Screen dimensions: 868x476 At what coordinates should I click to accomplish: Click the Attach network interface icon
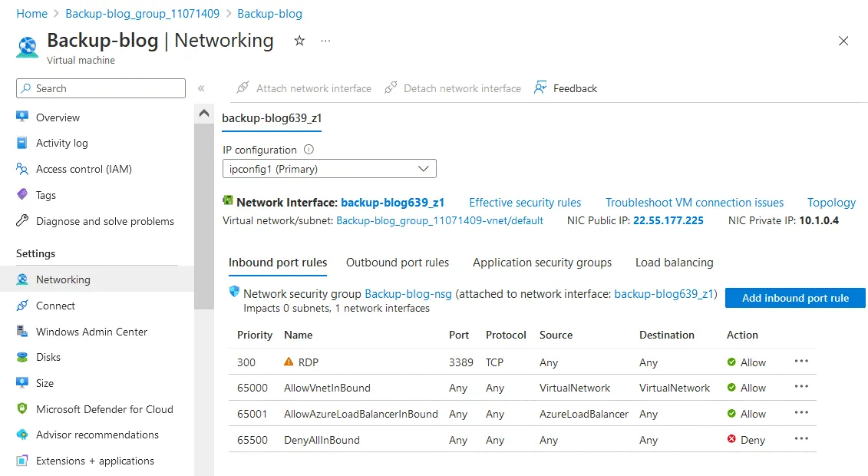pyautogui.click(x=243, y=88)
